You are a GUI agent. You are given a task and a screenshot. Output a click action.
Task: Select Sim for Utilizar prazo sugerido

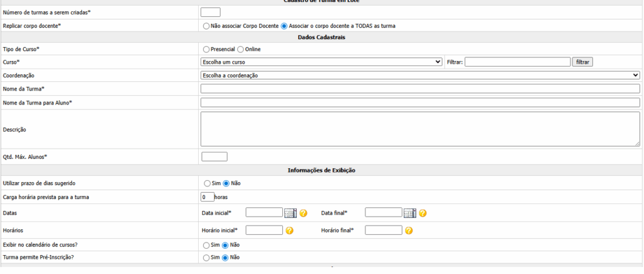coord(207,183)
